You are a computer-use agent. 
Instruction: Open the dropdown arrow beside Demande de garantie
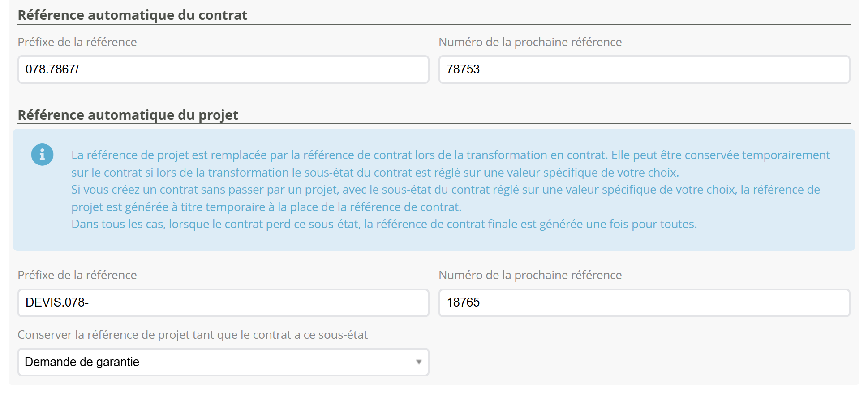pyautogui.click(x=418, y=362)
